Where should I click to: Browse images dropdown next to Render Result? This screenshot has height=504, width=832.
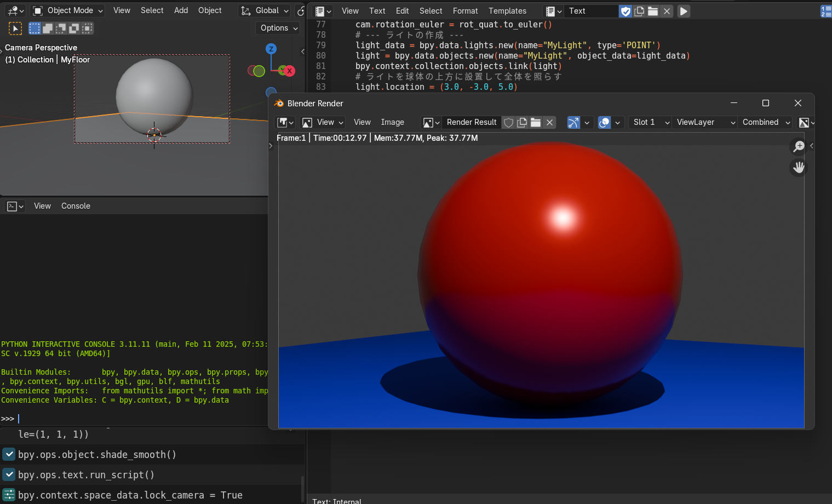tap(431, 122)
